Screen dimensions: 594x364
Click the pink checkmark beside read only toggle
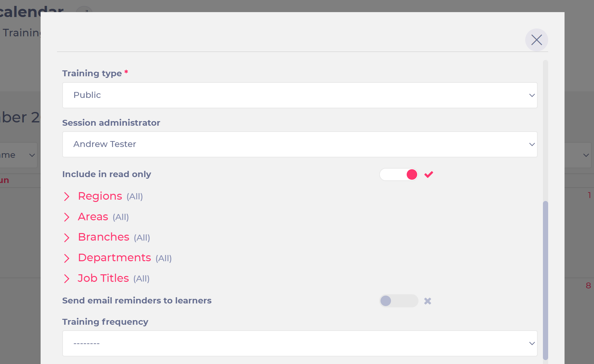[429, 174]
